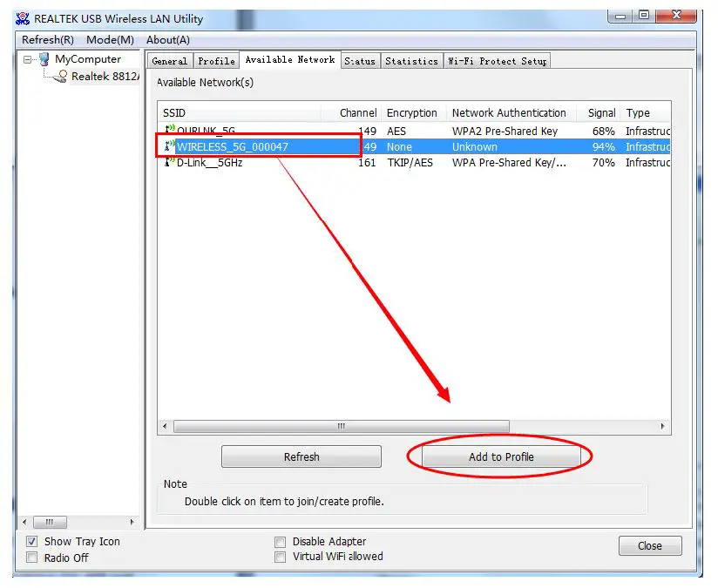Click the tree panel scrollbar thumb
The image size is (718, 588).
(x=50, y=522)
